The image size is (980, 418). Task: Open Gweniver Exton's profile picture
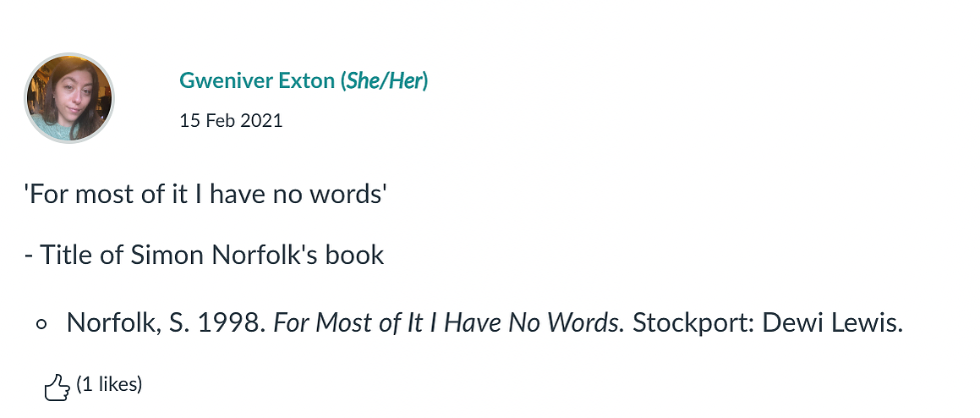pos(69,98)
